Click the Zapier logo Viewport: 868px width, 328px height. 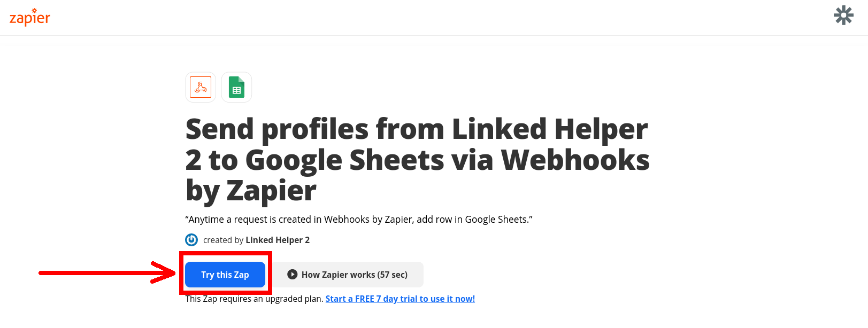(x=29, y=17)
